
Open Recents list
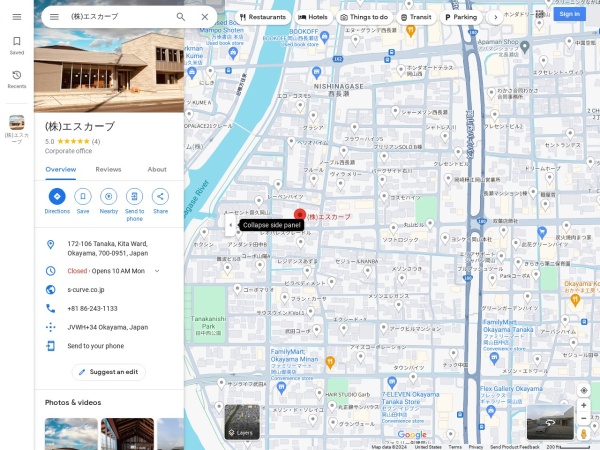click(17, 79)
